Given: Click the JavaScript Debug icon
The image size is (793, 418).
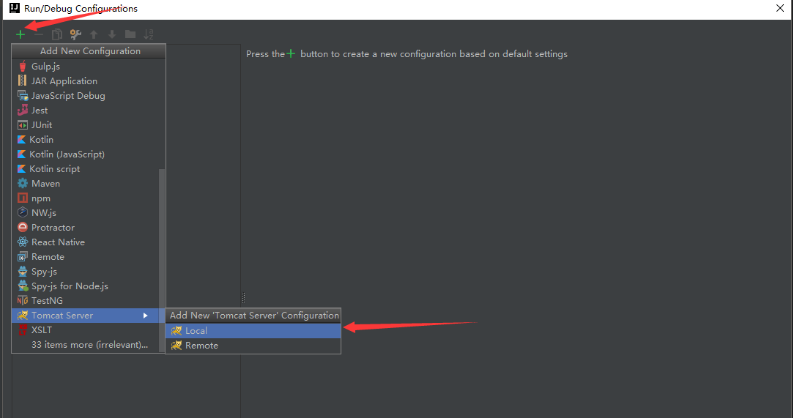Looking at the screenshot, I should click(x=22, y=96).
